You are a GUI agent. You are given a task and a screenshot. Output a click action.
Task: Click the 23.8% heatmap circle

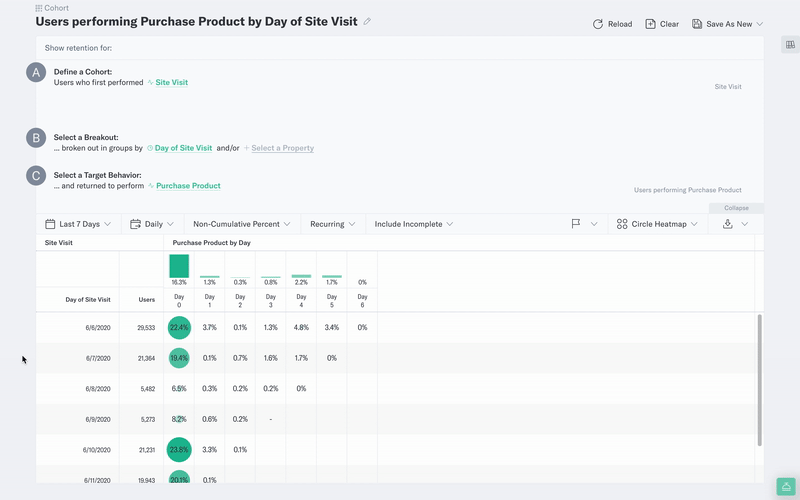click(179, 450)
